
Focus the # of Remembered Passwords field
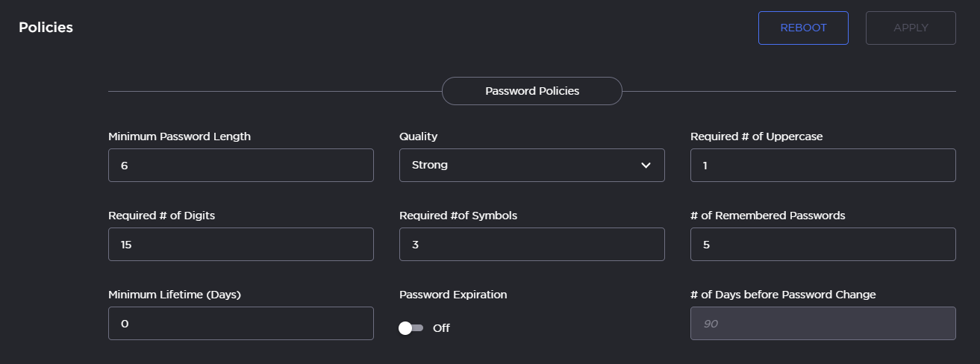tap(823, 244)
